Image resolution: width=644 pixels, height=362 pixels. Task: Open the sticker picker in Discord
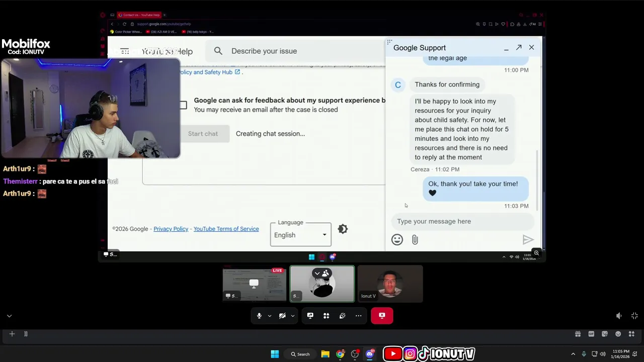coord(605,334)
